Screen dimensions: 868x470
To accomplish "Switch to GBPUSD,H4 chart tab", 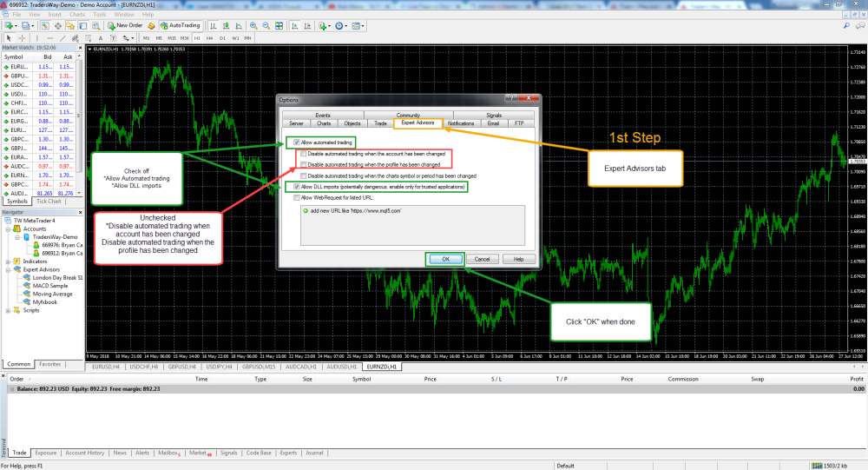I will click(x=182, y=367).
